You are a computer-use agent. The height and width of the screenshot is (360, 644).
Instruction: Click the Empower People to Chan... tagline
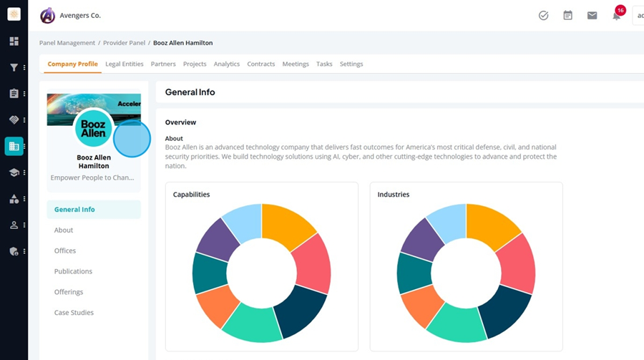click(x=92, y=177)
